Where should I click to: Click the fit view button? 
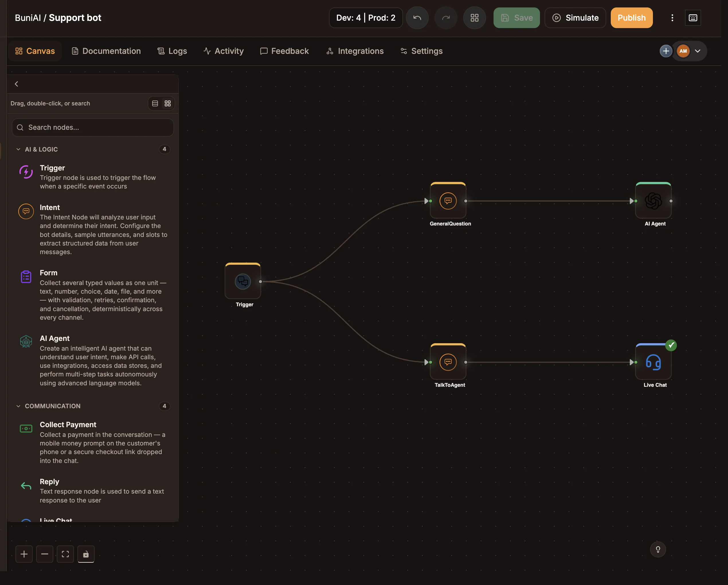click(x=65, y=554)
